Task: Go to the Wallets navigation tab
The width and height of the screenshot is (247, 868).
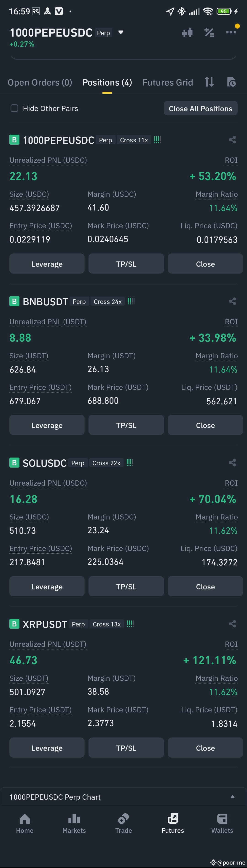Action: tap(222, 823)
